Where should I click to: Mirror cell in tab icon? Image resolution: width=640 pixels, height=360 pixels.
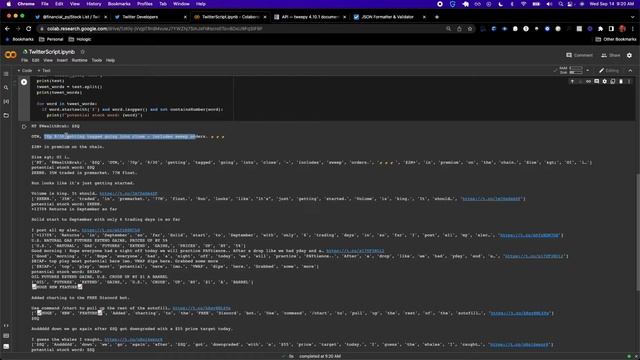[613, 82]
